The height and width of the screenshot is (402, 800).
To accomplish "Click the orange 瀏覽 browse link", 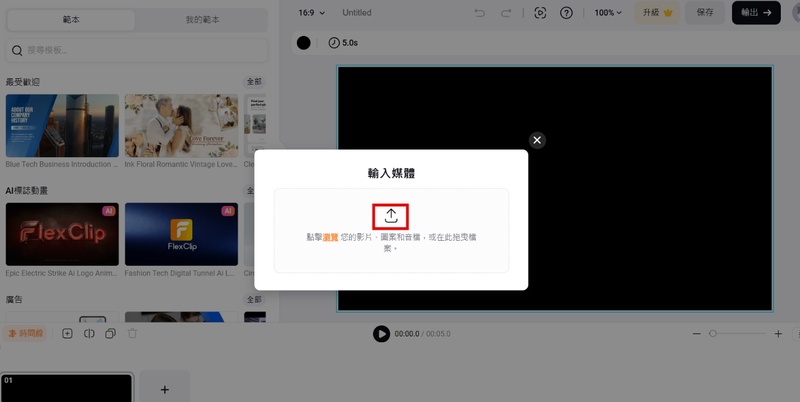I will [x=331, y=237].
